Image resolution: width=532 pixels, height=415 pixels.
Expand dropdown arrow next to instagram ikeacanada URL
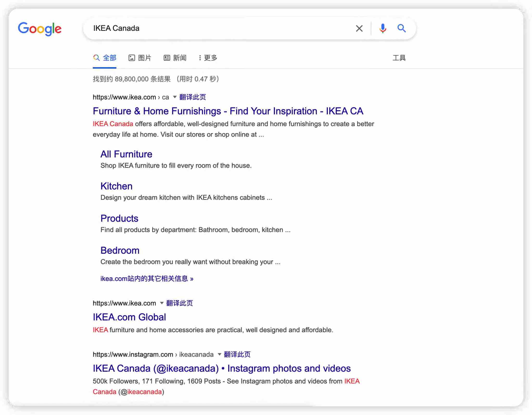pos(219,354)
